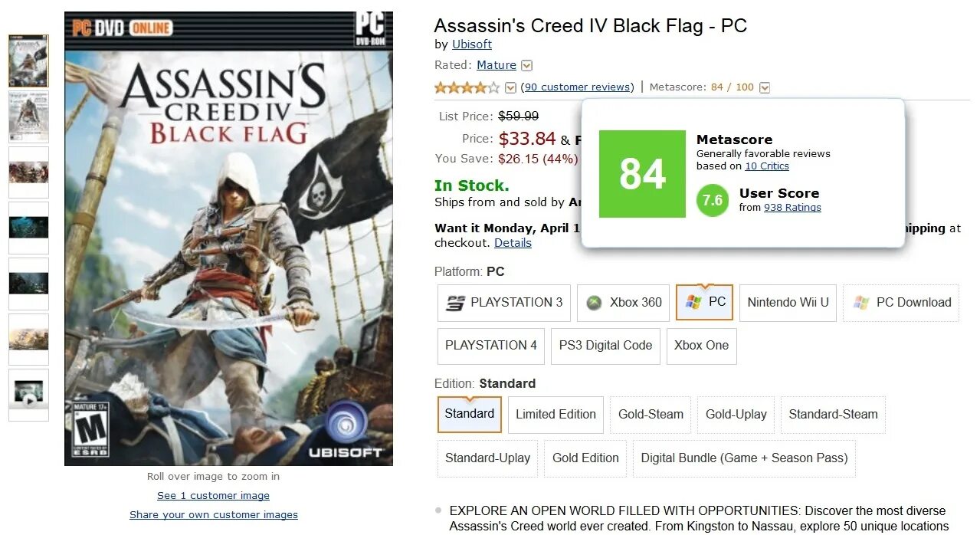Pick the Limited Edition option

[556, 414]
